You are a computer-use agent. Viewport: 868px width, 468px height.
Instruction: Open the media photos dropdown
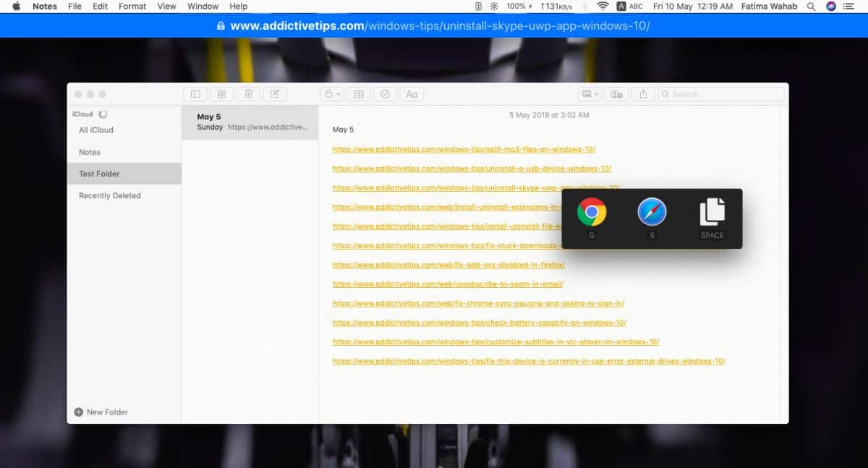(x=590, y=94)
